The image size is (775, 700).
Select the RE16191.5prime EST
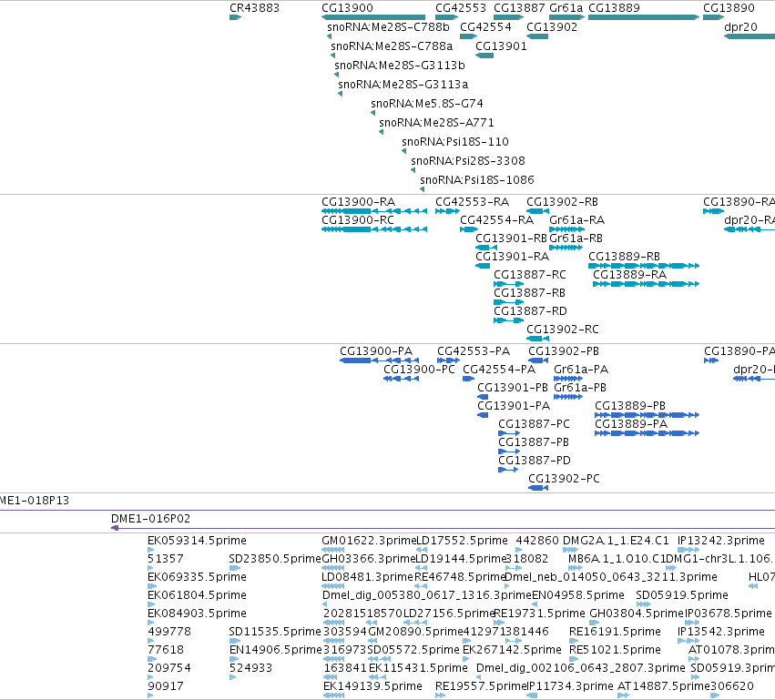(x=574, y=641)
